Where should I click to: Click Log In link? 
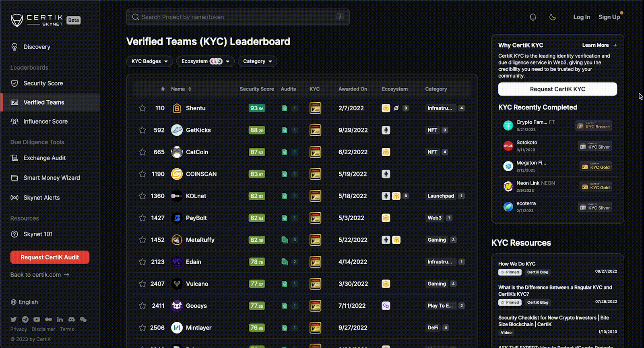point(582,17)
